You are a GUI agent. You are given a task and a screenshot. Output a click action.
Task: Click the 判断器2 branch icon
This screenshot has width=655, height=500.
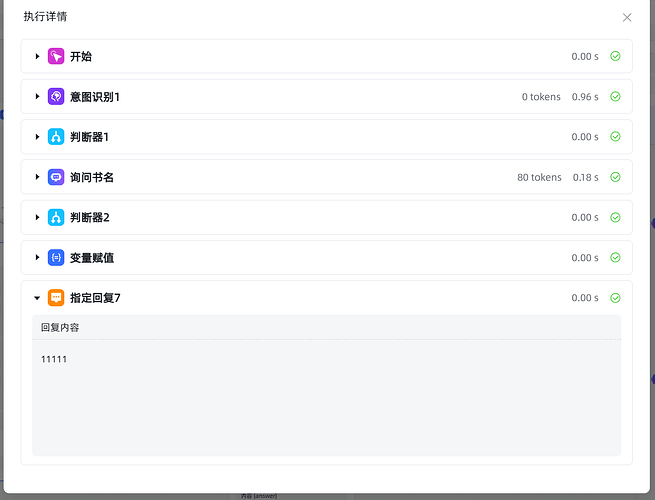click(x=56, y=217)
